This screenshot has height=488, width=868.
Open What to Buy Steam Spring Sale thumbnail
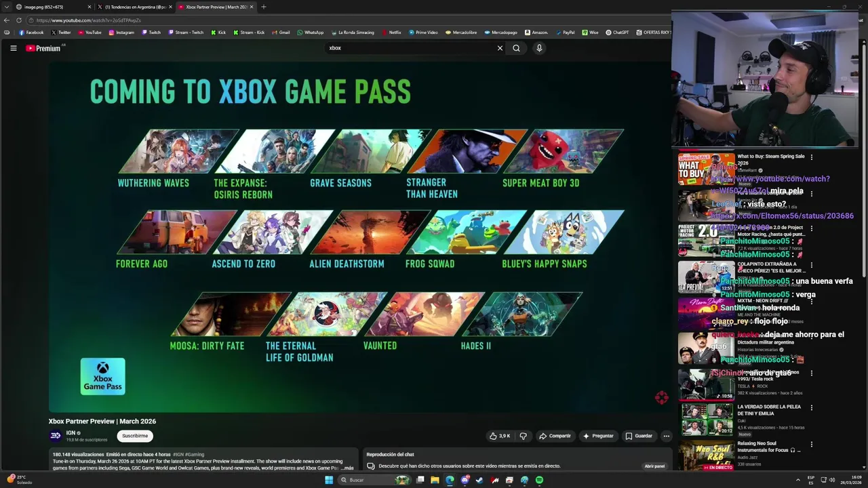706,169
